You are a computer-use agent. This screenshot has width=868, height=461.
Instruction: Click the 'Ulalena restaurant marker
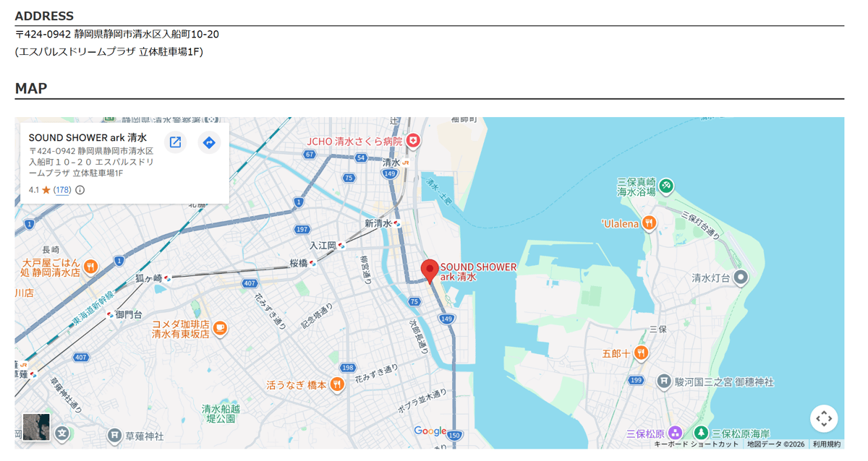pos(650,223)
